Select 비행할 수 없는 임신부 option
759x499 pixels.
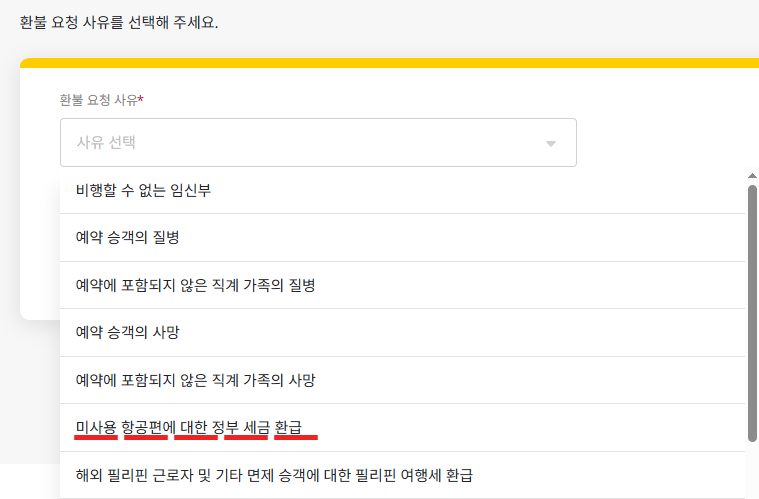(402, 190)
